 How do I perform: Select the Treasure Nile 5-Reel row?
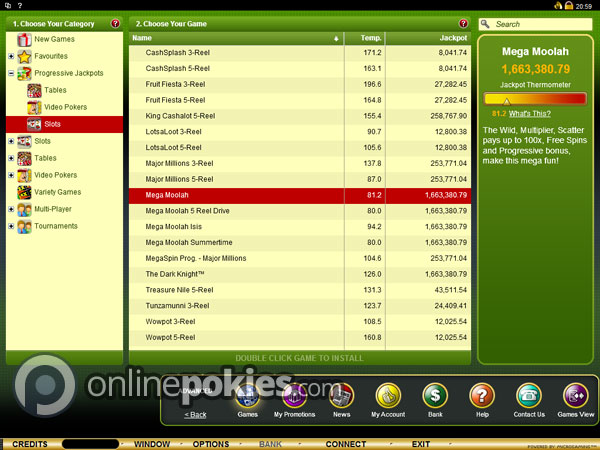point(300,290)
